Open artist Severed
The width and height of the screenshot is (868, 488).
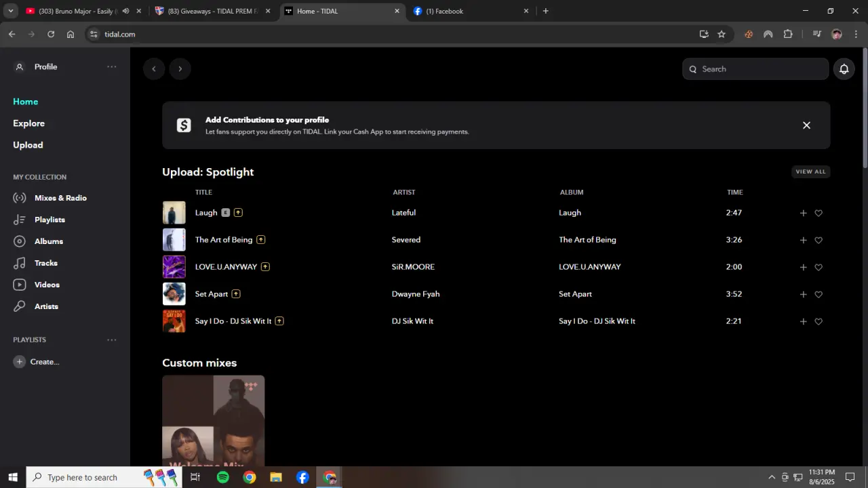(406, 240)
